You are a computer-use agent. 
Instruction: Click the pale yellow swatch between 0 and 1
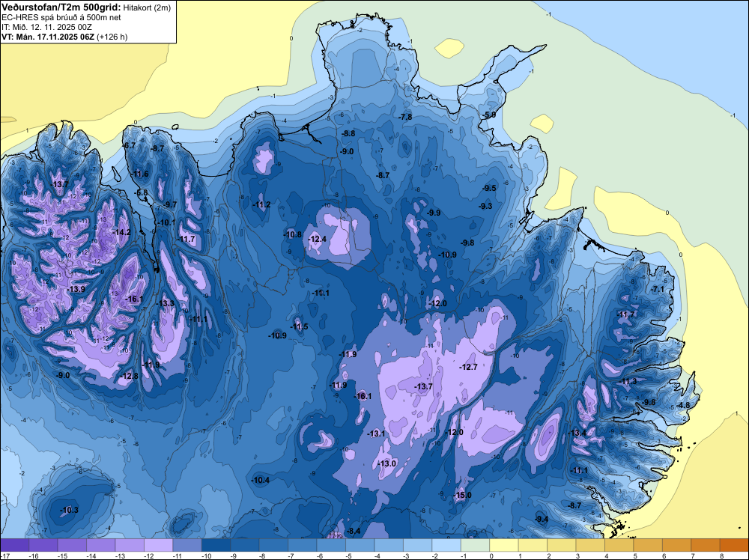click(504, 545)
